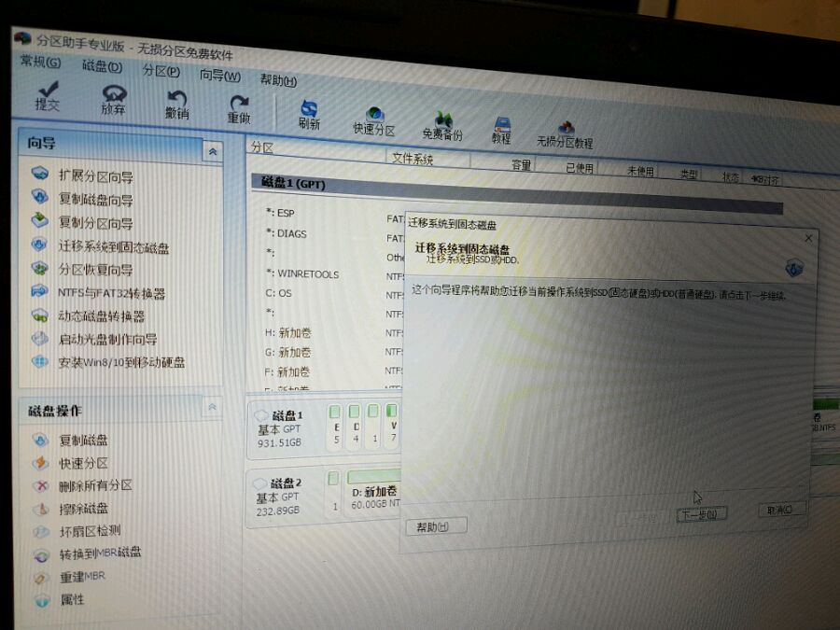Click 转换到MBR磁盘 in disk operations

pos(87,553)
